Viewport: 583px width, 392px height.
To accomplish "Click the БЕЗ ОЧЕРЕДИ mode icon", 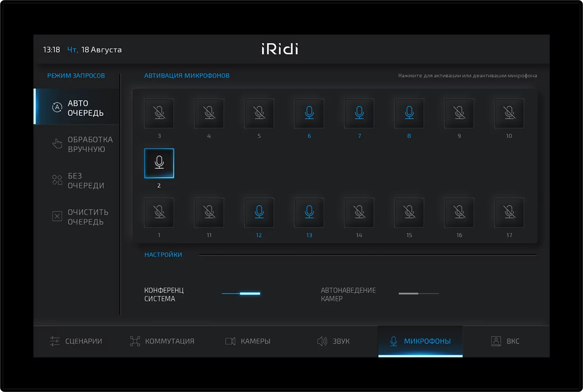I will (57, 180).
